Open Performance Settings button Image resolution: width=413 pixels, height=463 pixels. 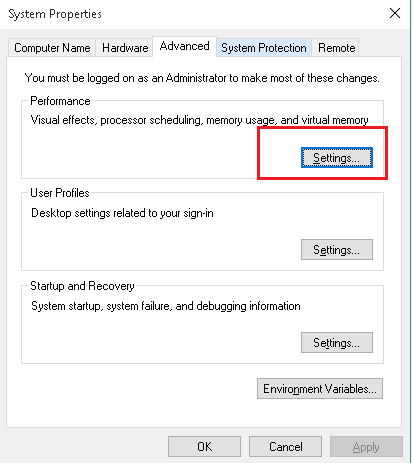click(337, 158)
